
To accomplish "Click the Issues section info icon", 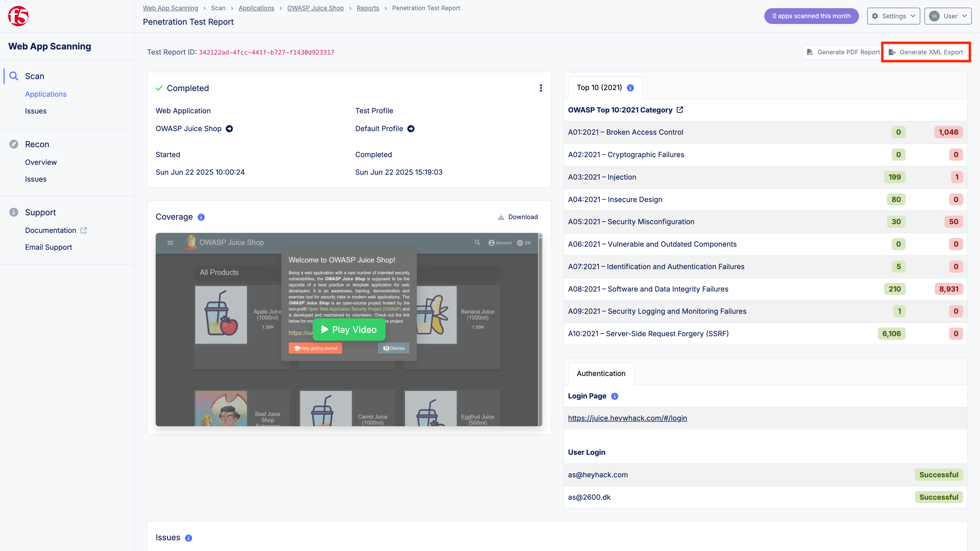I will [x=188, y=538].
